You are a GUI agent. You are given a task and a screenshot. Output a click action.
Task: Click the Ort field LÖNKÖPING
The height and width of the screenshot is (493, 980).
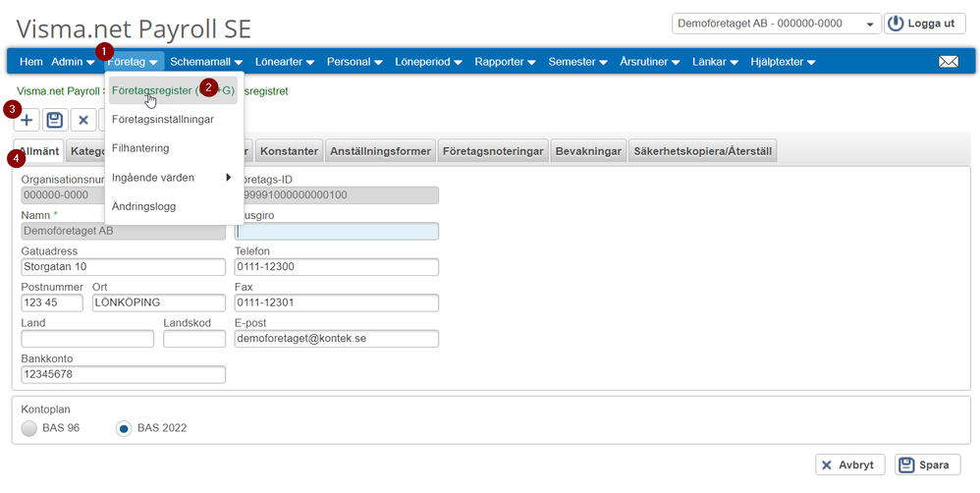click(x=159, y=302)
